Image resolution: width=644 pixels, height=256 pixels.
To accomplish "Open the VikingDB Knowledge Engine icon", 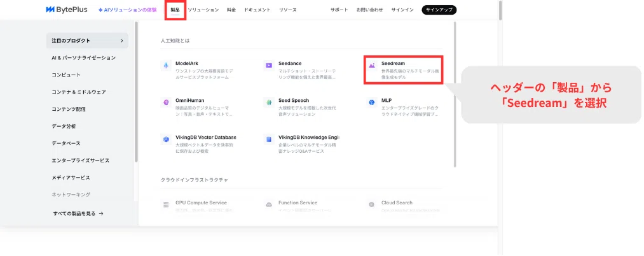I will click(269, 139).
